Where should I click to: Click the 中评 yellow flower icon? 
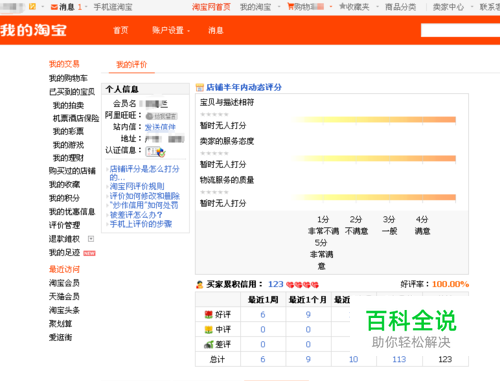209,330
